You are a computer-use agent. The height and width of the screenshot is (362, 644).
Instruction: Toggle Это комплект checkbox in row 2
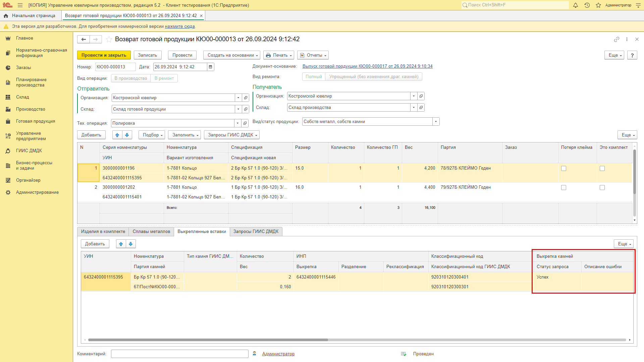click(602, 188)
